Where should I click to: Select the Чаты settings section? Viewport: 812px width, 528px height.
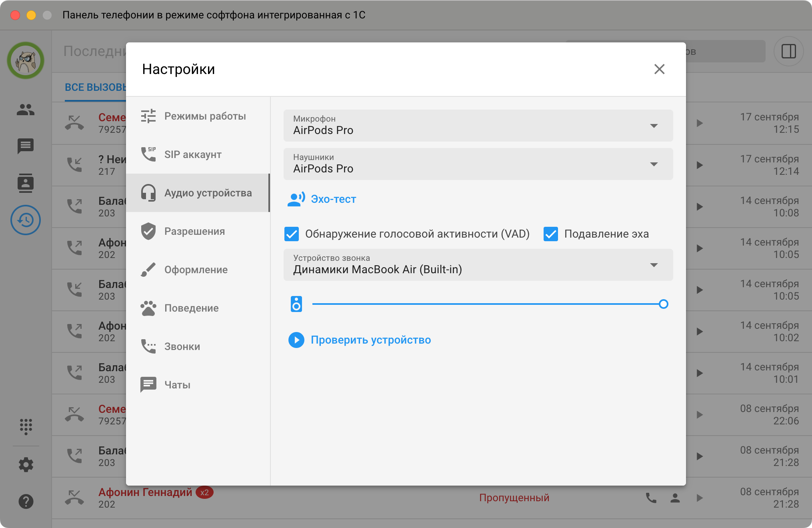198,385
